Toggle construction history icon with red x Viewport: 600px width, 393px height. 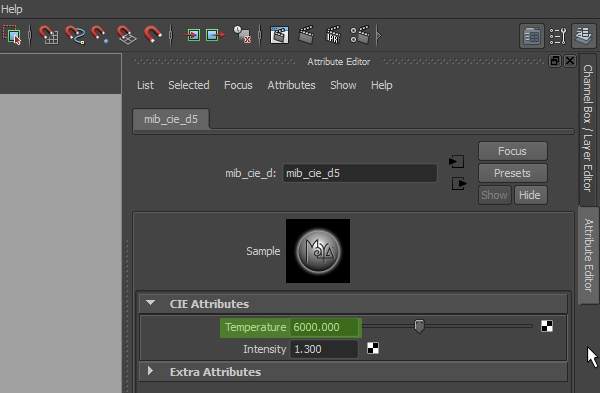tap(242, 35)
